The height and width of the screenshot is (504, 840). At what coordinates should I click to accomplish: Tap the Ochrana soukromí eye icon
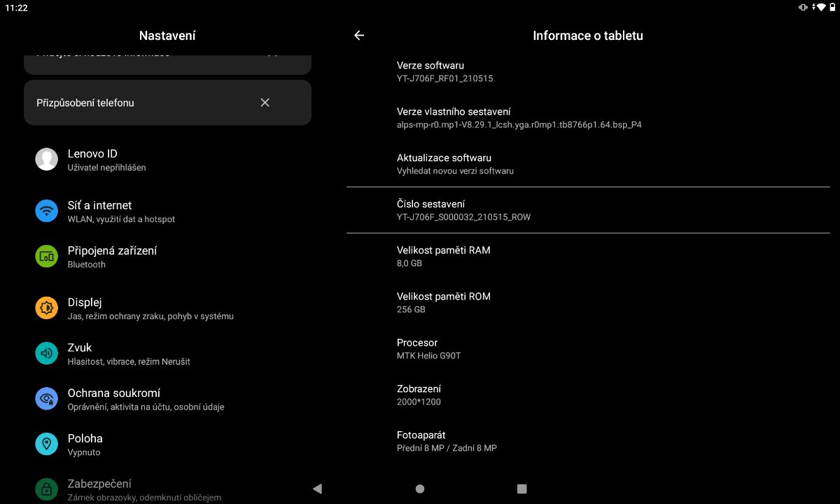tap(47, 399)
